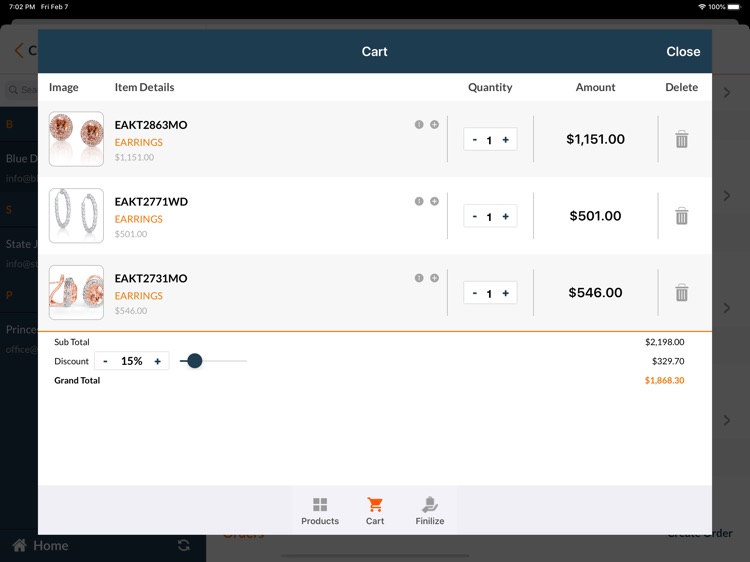Viewport: 750px width, 562px height.
Task: Click plus circle icon for EAKT2863MO
Action: coord(434,124)
